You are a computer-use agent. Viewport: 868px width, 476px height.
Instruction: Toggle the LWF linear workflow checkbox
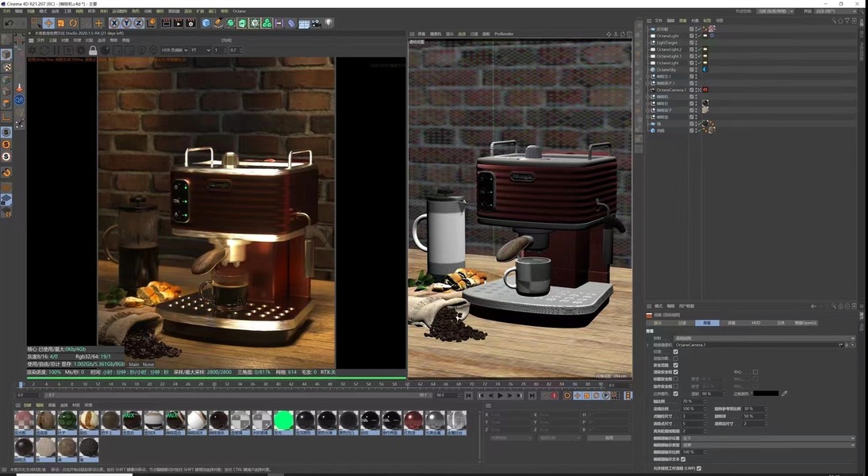click(699, 468)
